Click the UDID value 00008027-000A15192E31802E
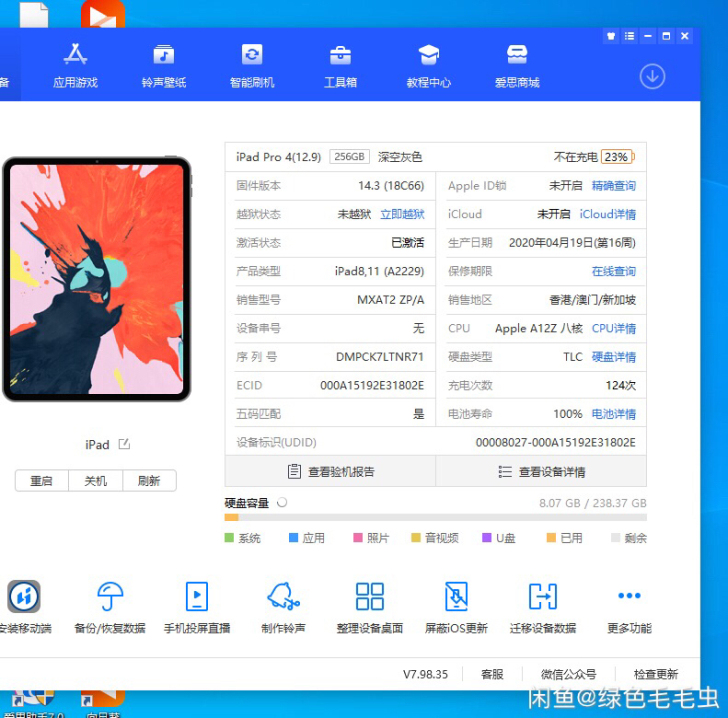Image resolution: width=728 pixels, height=718 pixels. 555,443
